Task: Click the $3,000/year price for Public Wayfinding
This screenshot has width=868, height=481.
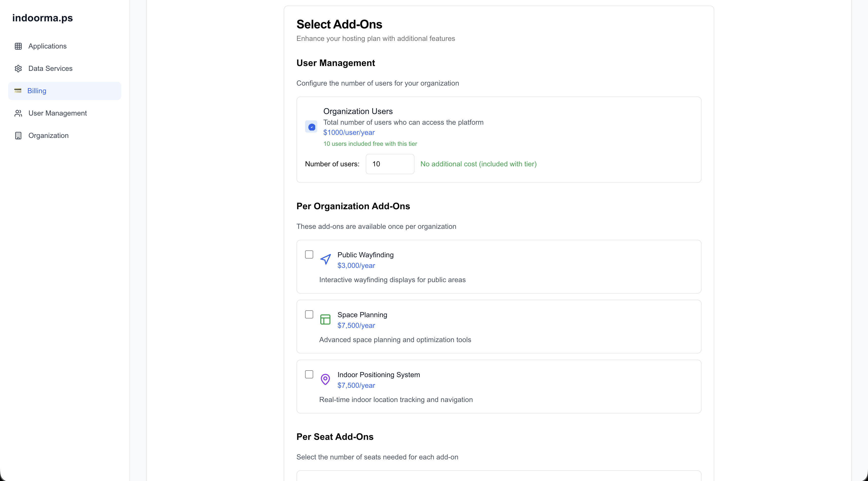Action: pyautogui.click(x=356, y=266)
